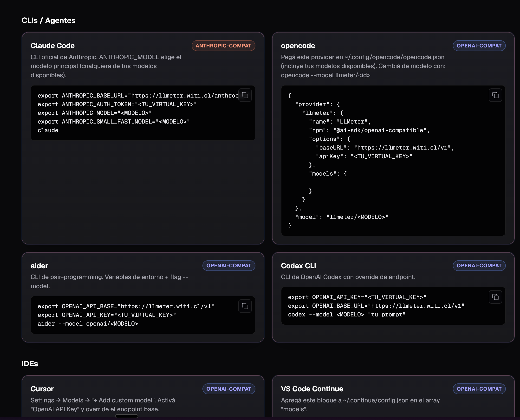Image resolution: width=520 pixels, height=420 pixels.
Task: Click the "provider": { JSON line
Action: [x=317, y=104]
